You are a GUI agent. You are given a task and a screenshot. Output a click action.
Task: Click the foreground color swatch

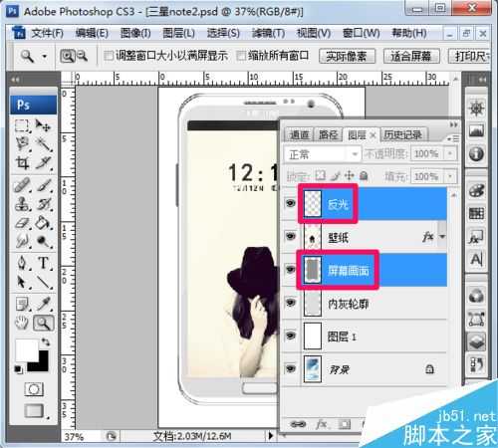click(x=27, y=349)
